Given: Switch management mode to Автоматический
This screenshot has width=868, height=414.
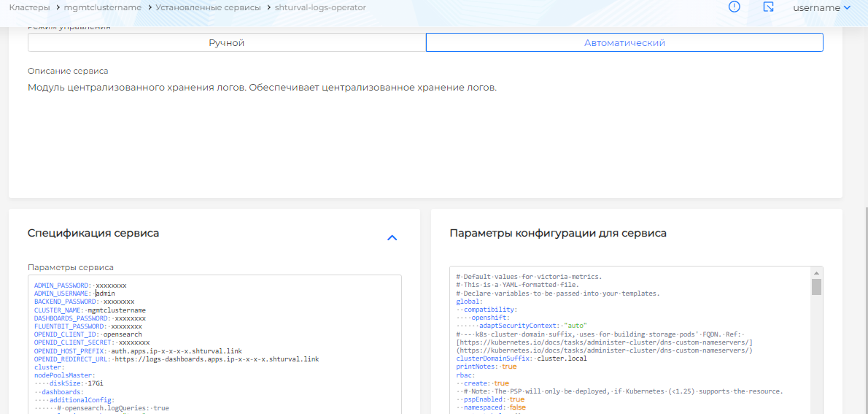Looking at the screenshot, I should (624, 42).
